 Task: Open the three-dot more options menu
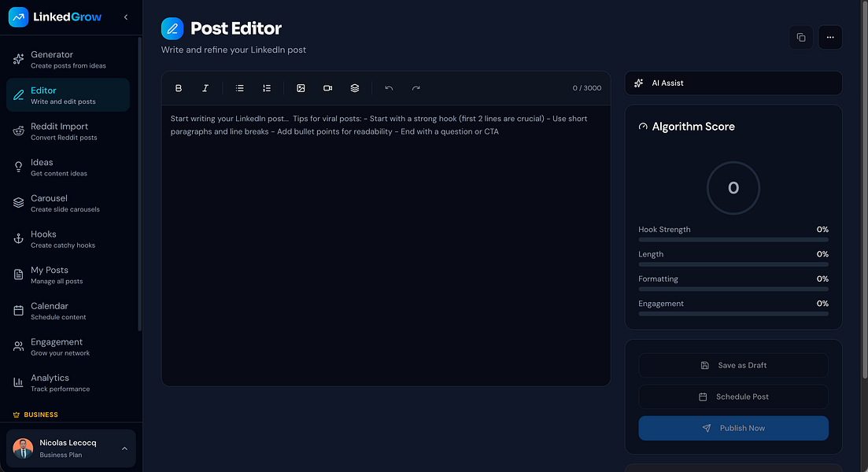tap(830, 37)
